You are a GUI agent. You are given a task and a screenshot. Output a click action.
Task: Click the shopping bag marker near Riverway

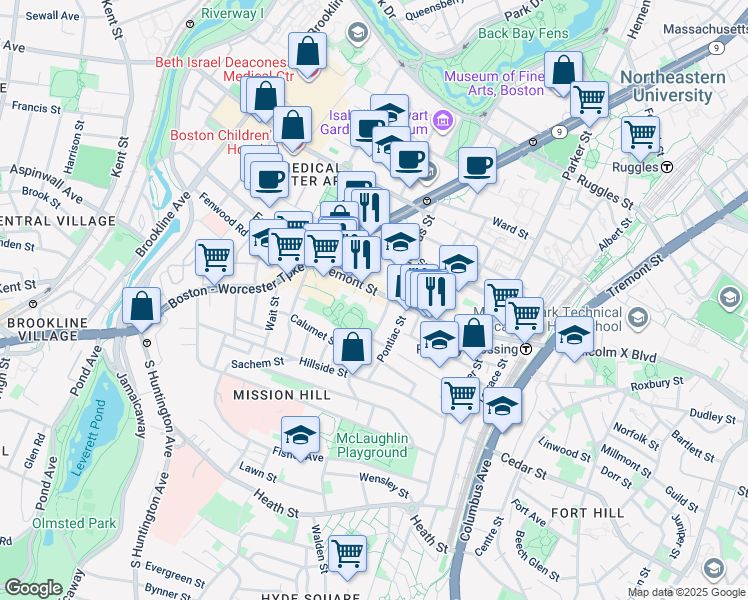click(308, 52)
